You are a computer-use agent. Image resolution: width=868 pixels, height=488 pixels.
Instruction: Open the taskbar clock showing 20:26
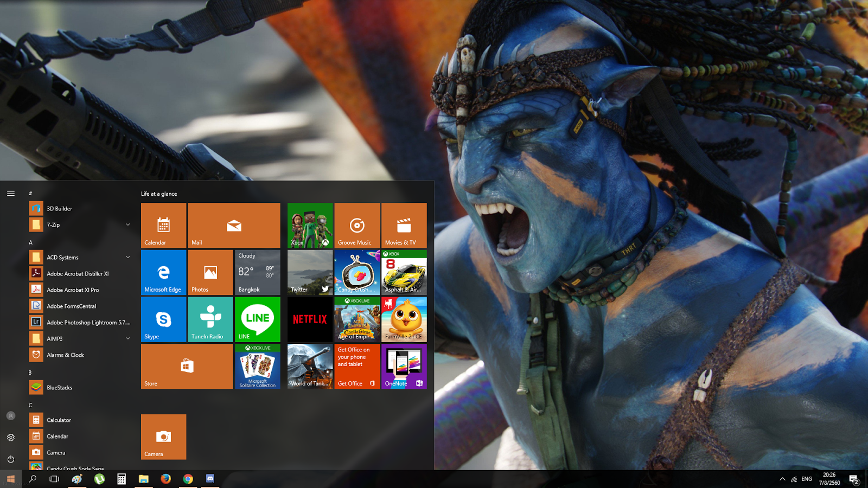pos(829,479)
